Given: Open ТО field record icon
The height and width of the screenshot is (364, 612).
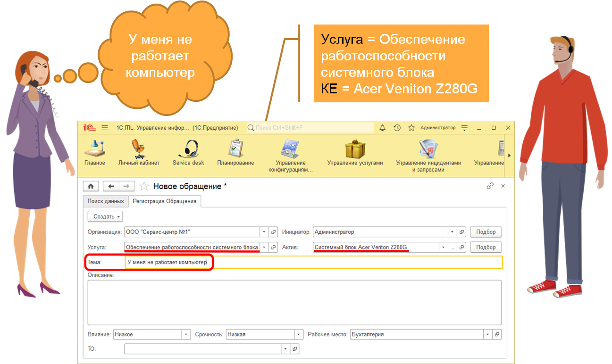Looking at the screenshot, I should coord(295,349).
